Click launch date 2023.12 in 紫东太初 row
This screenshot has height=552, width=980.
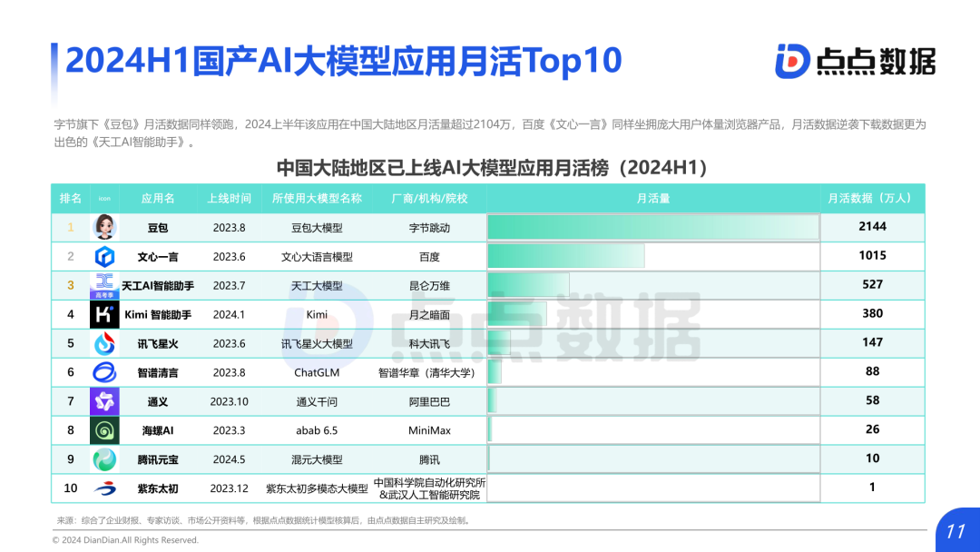point(229,488)
